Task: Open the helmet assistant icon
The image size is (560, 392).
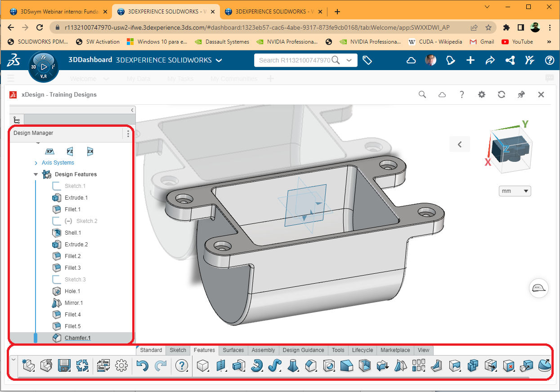Action: (539, 288)
